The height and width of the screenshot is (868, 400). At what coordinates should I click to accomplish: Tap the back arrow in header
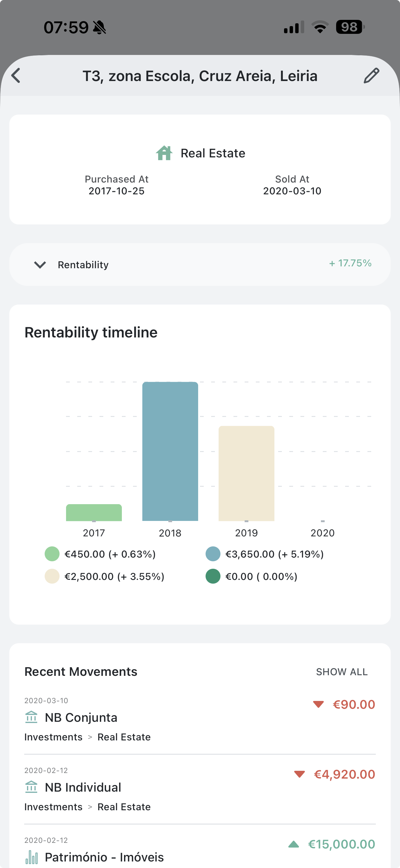[x=16, y=75]
